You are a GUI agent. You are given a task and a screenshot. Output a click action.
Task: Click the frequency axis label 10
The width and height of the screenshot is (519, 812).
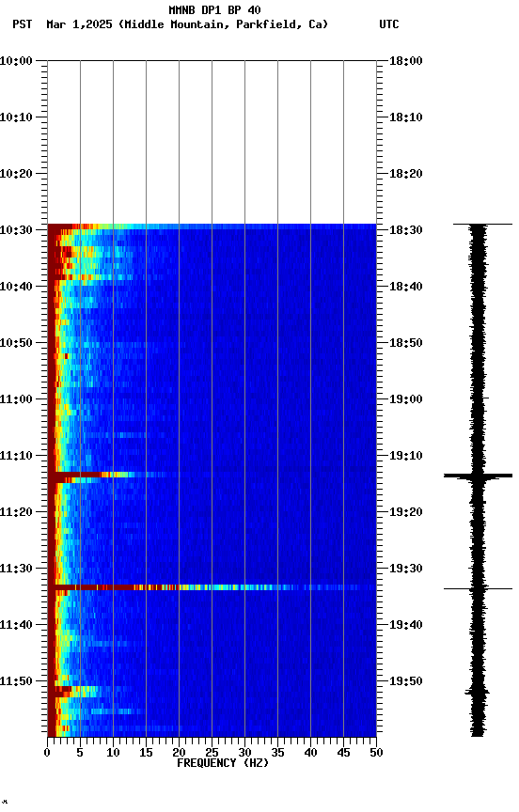click(x=113, y=753)
